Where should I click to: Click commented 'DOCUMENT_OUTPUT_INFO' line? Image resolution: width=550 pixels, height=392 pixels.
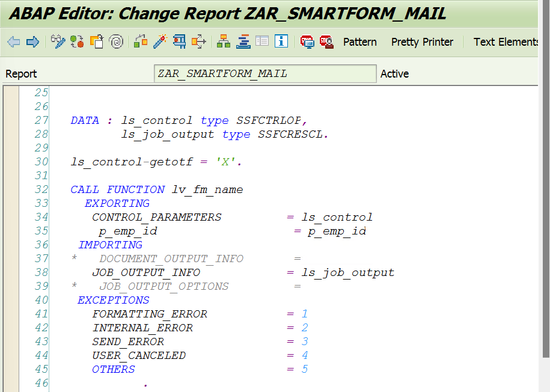171,259
